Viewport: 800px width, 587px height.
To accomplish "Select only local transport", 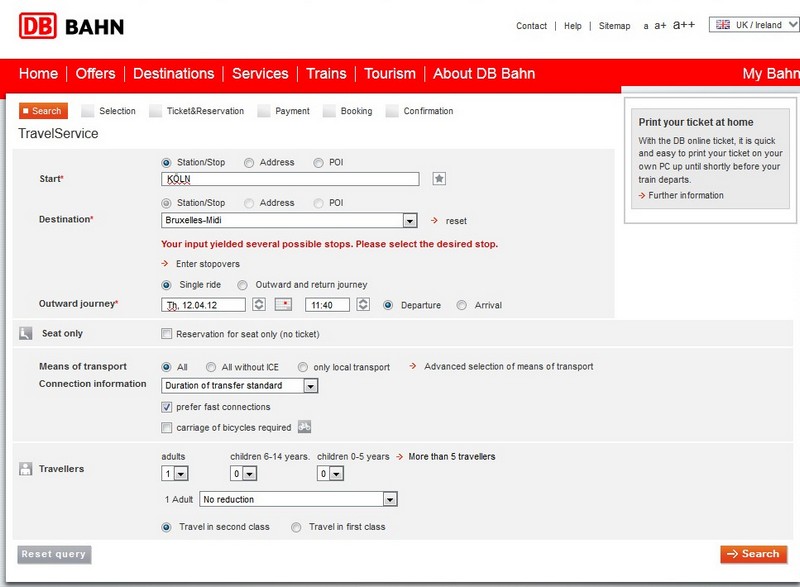I will point(303,367).
